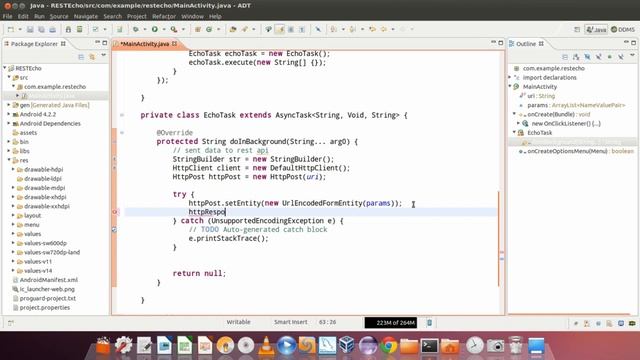This screenshot has height=360, width=640.
Task: Click the Open Type toolbar icon
Action: 233,29
